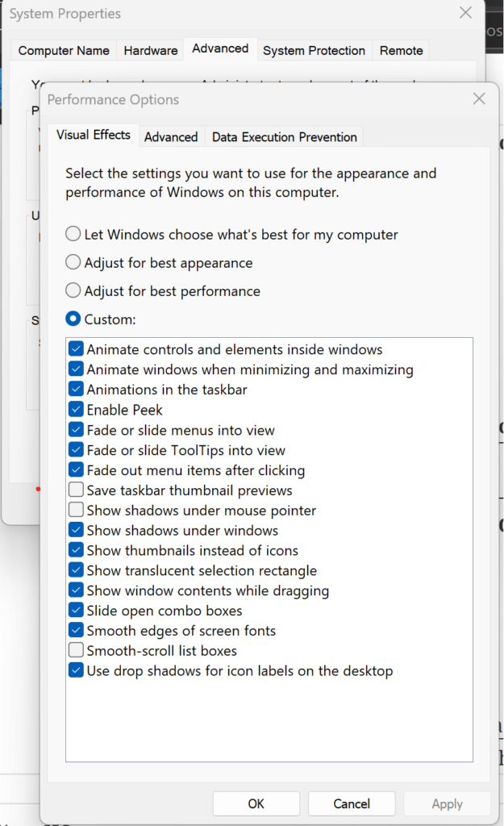The width and height of the screenshot is (504, 826).
Task: Switch to the Data Execution Prevention tab
Action: click(284, 137)
